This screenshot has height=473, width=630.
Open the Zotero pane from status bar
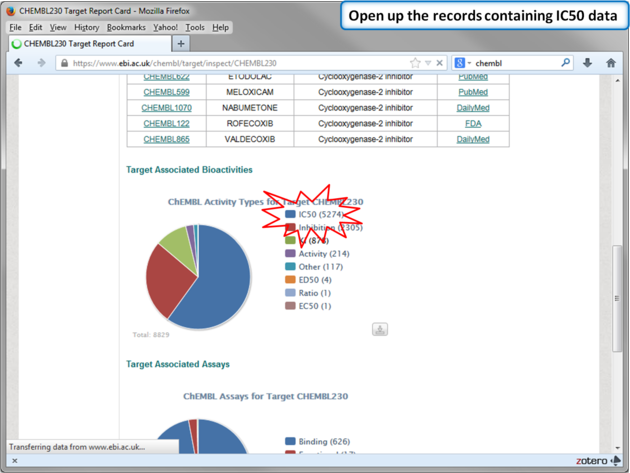click(x=597, y=461)
